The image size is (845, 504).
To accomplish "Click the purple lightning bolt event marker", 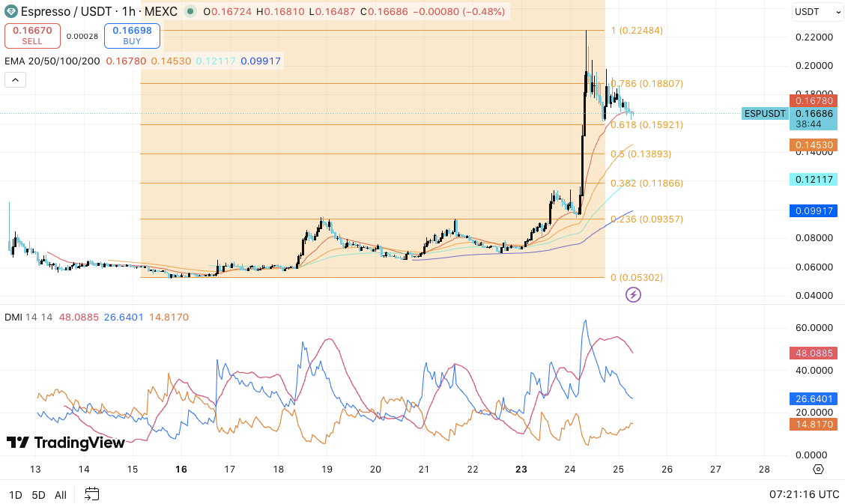I will [x=633, y=295].
